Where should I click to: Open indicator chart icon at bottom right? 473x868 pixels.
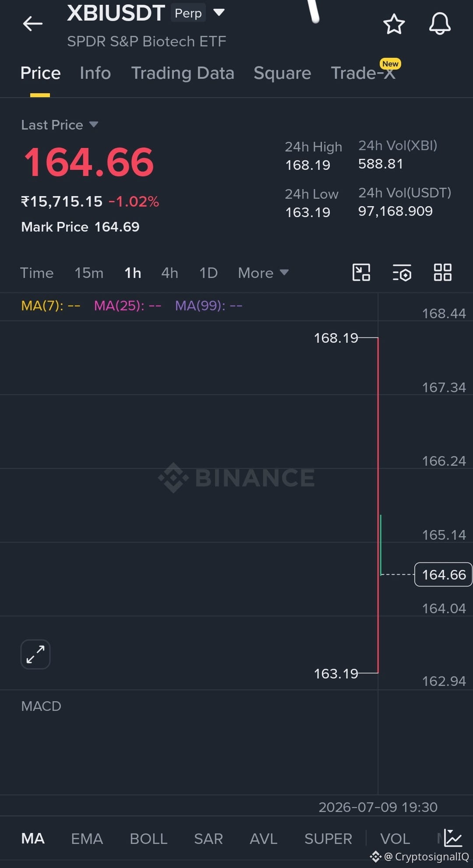pos(453,838)
